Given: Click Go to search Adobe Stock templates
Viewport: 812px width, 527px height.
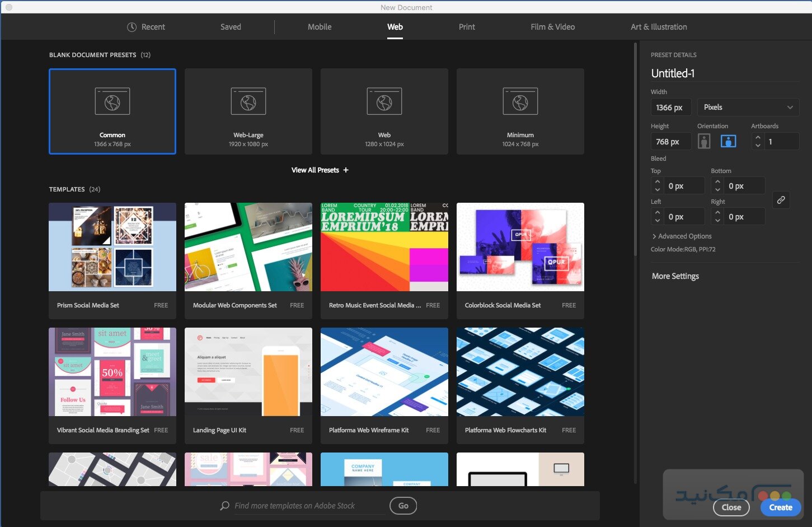Looking at the screenshot, I should 402,506.
